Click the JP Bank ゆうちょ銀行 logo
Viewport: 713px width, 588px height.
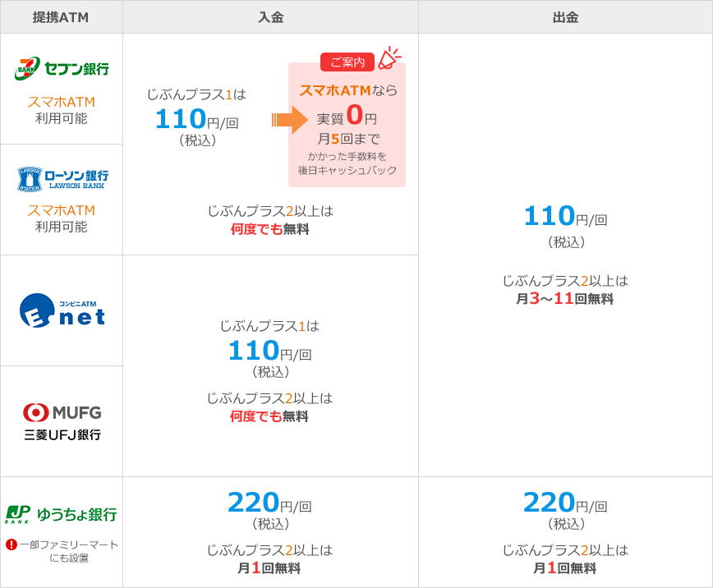coord(61,514)
